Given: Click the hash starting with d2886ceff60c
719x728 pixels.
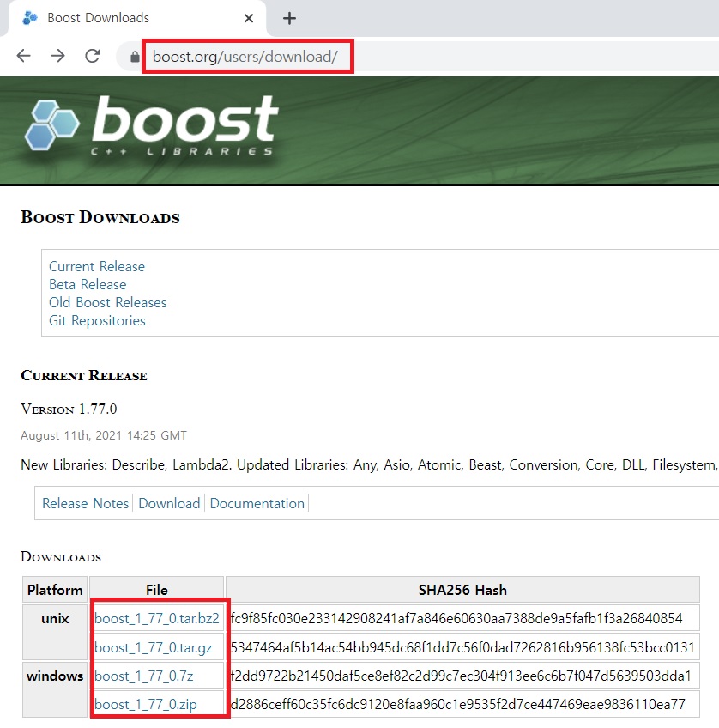Looking at the screenshot, I should (458, 704).
